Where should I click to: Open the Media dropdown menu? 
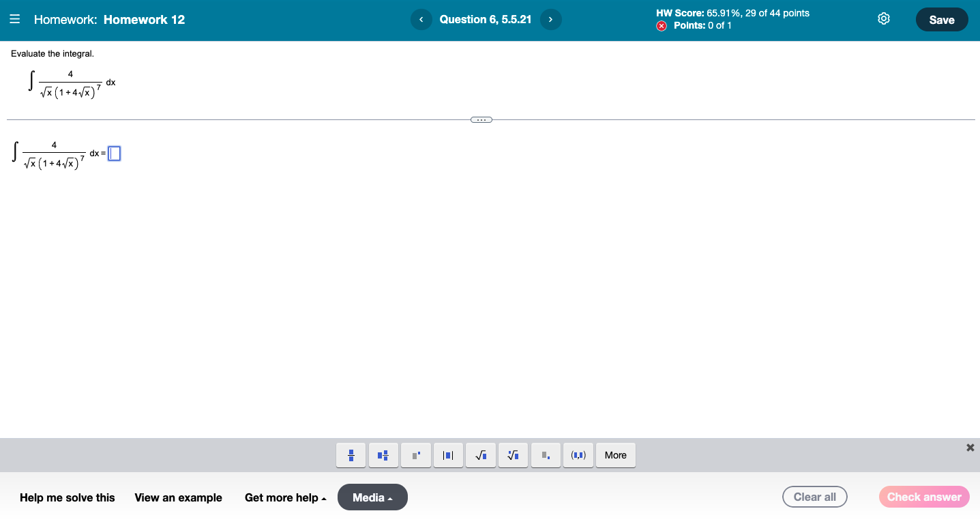click(x=372, y=497)
